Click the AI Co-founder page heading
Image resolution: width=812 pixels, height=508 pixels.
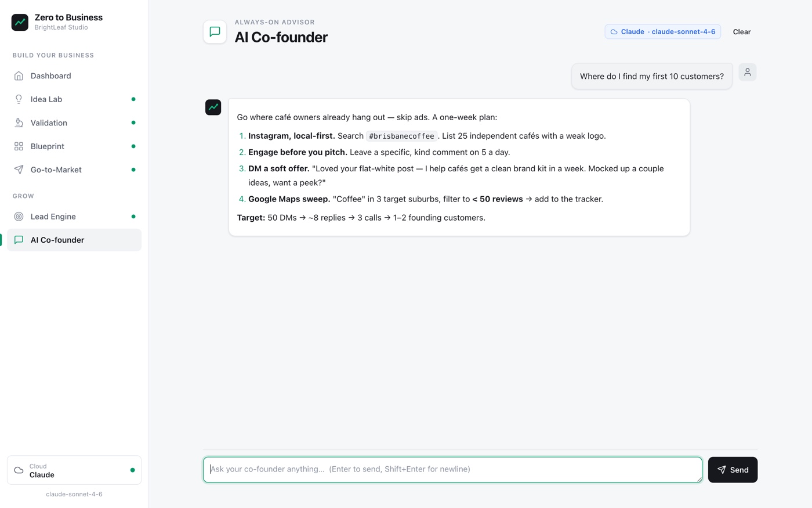point(281,37)
